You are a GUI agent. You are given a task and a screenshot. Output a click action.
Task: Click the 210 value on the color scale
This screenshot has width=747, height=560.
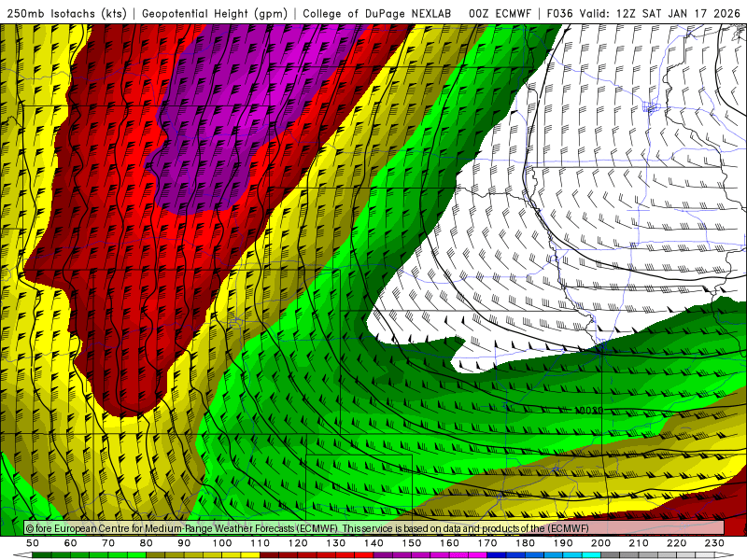click(x=639, y=543)
